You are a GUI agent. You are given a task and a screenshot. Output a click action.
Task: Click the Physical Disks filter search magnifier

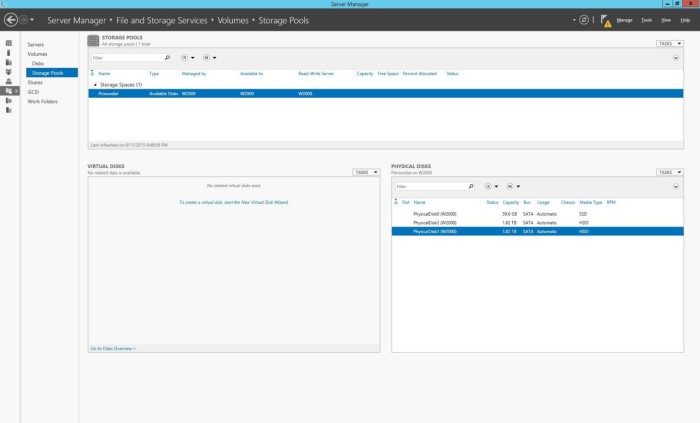tap(471, 187)
